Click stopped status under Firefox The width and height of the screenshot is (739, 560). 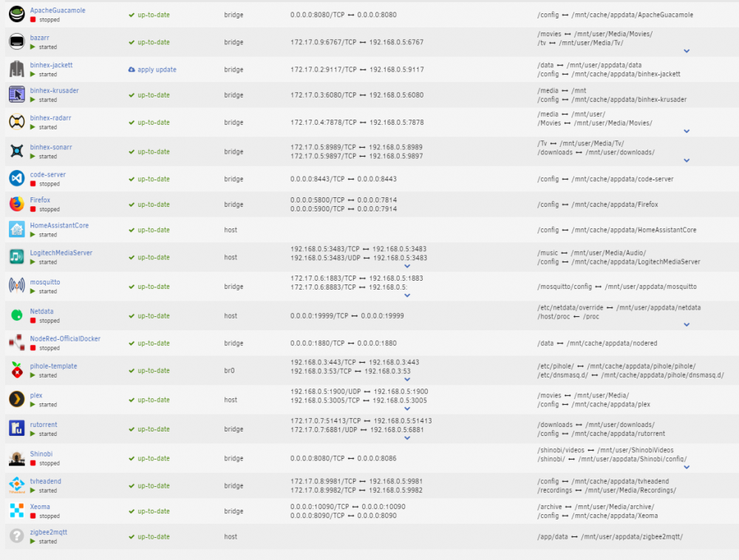50,209
